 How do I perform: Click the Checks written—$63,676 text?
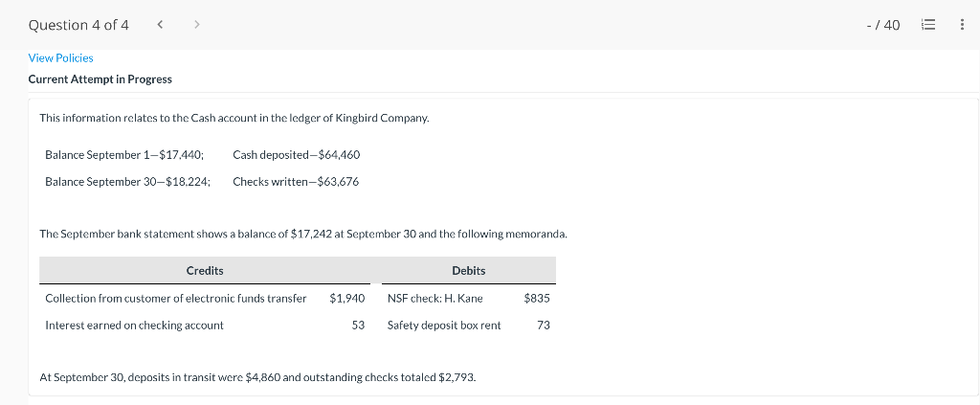[x=296, y=182]
